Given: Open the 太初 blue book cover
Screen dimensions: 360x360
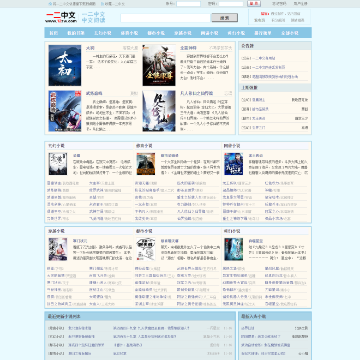Looking at the screenshot, I should [65, 66].
